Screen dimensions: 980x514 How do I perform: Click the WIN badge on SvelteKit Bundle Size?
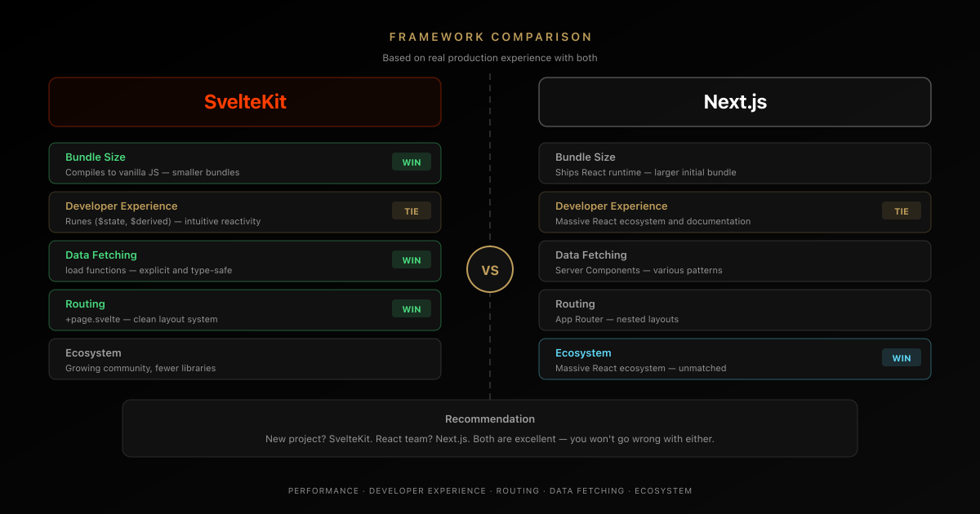[x=411, y=162]
